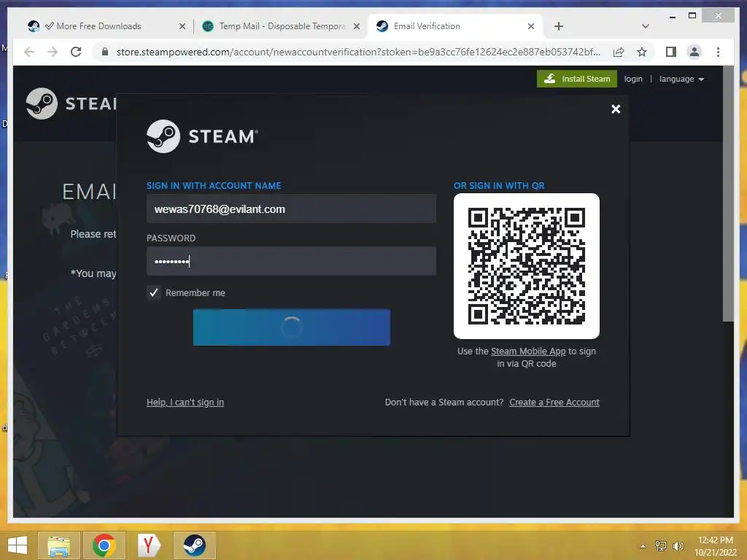Open Chrome's three-dot menu

click(x=718, y=52)
